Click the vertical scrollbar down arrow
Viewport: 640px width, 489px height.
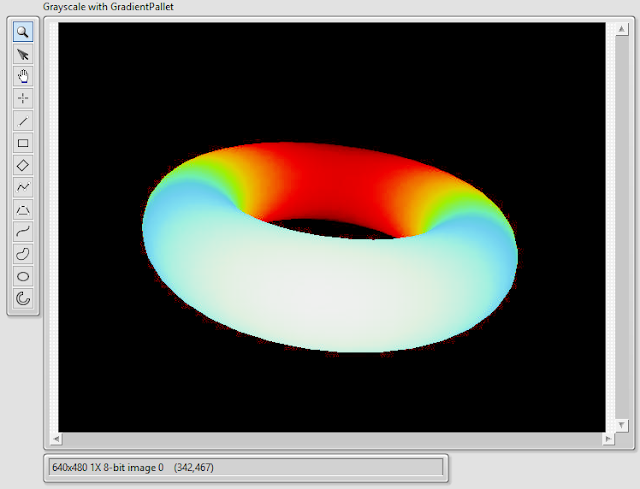point(621,425)
